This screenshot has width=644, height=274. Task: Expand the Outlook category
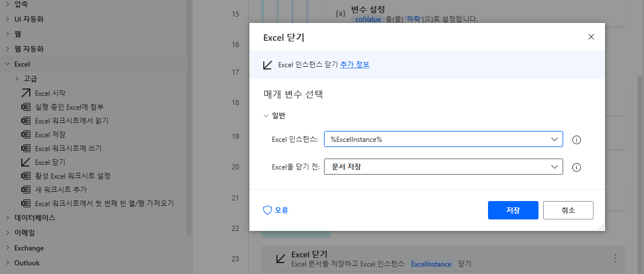[7, 263]
